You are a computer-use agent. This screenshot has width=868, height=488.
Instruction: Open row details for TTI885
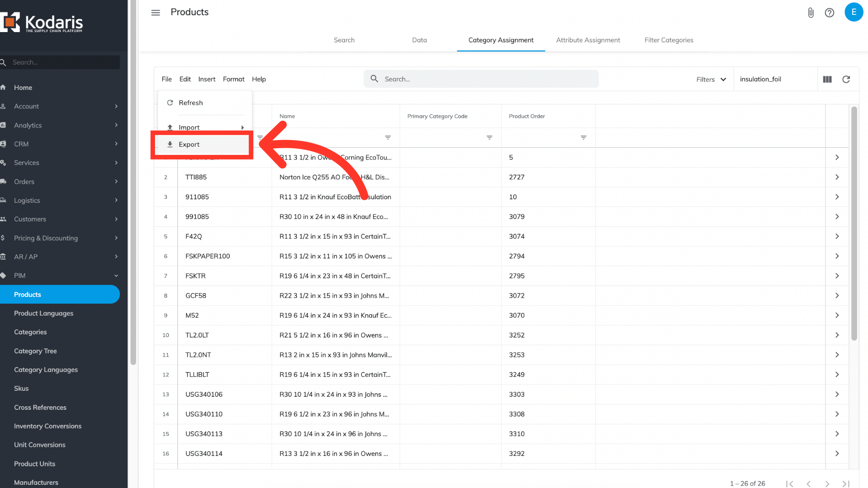pos(837,177)
